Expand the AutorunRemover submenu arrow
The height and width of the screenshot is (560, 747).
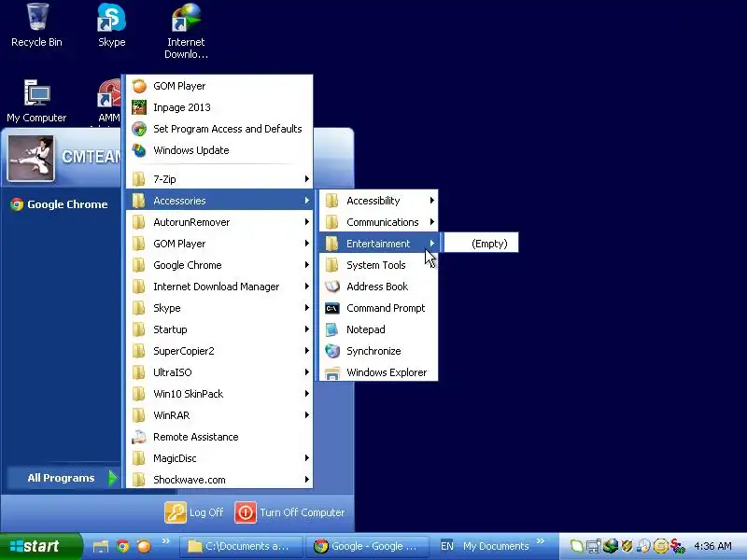click(307, 222)
